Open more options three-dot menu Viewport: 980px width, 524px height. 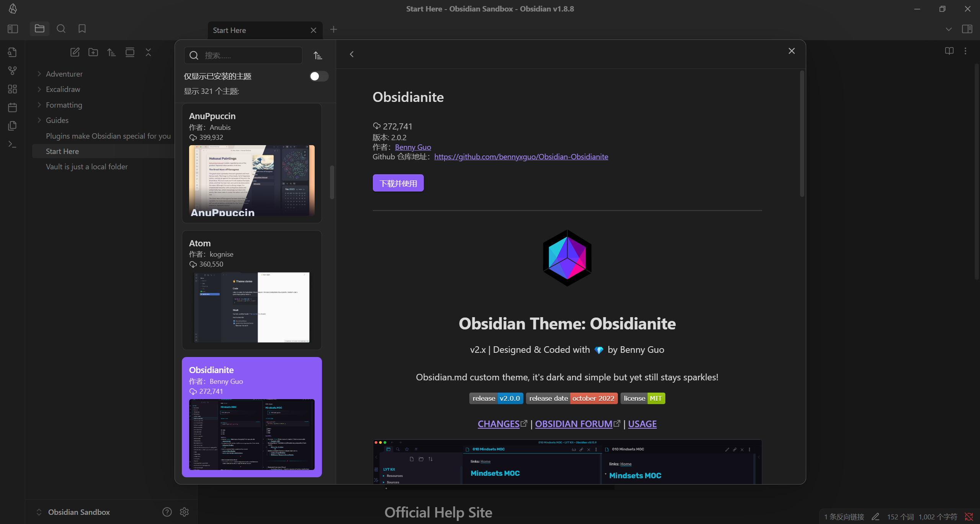click(965, 51)
